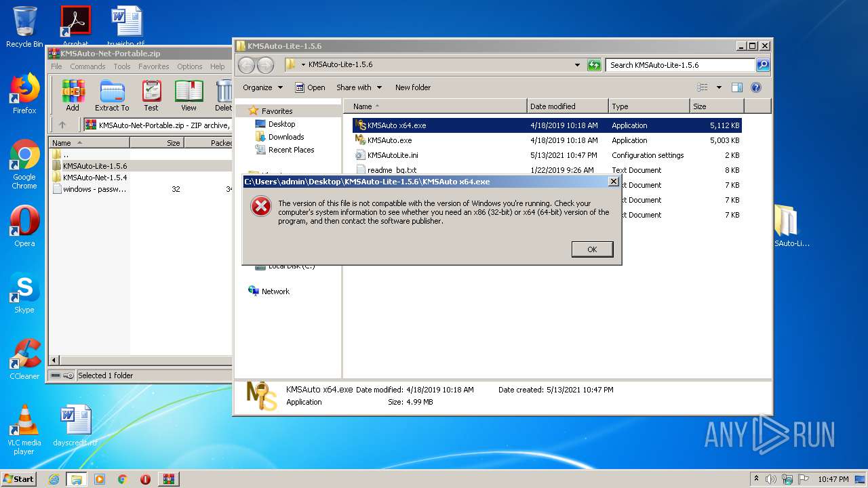Show hidden system tray icons
Screen dimensions: 868x488
point(757,479)
